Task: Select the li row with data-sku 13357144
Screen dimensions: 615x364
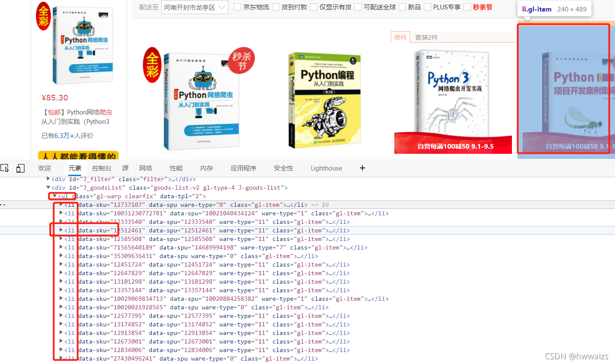Action: coord(207,290)
